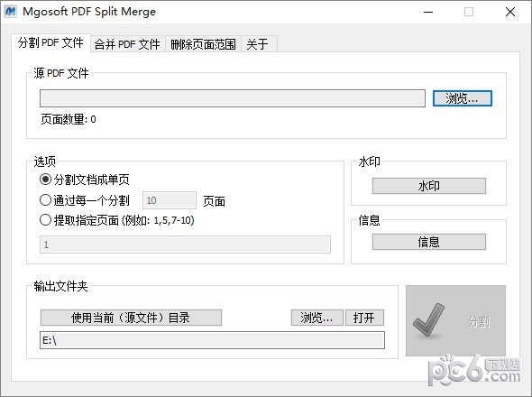Screen dimensions: 532x397
Task: Browse for the source PDF file
Action: [x=462, y=98]
